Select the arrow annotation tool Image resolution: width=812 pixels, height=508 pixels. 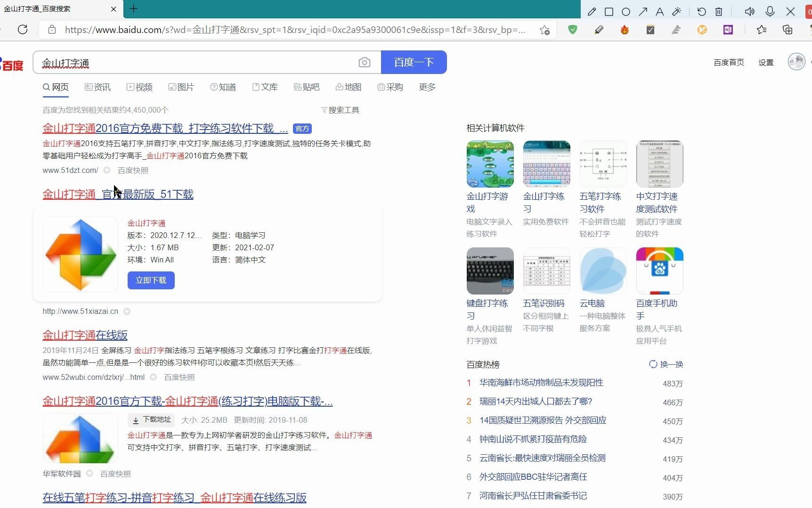point(643,12)
